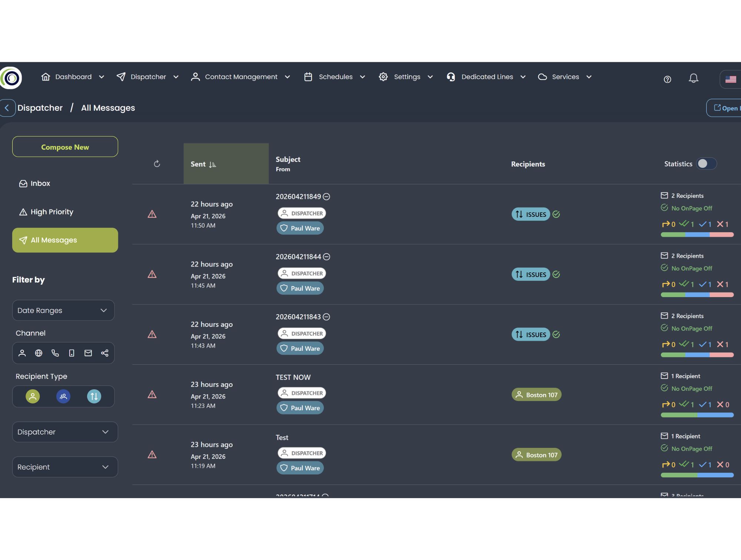This screenshot has height=560, width=741.
Task: Click the green-blue-red delivery progress bar
Action: 697,234
